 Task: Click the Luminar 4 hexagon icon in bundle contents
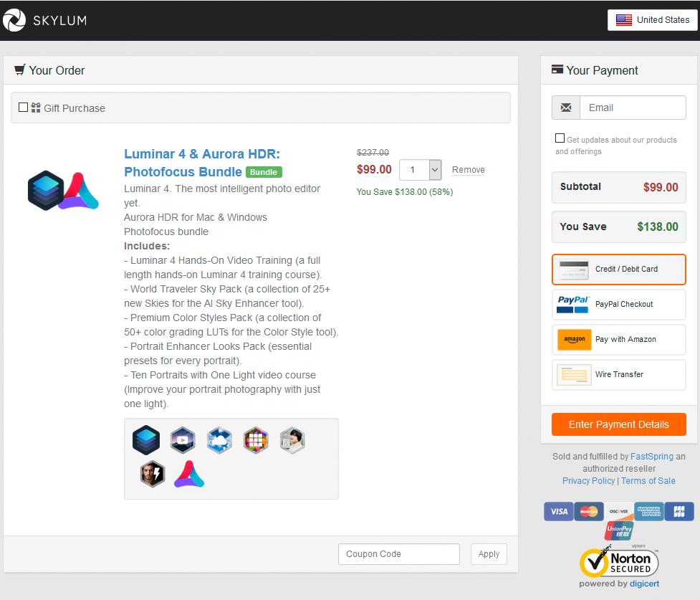[146, 440]
